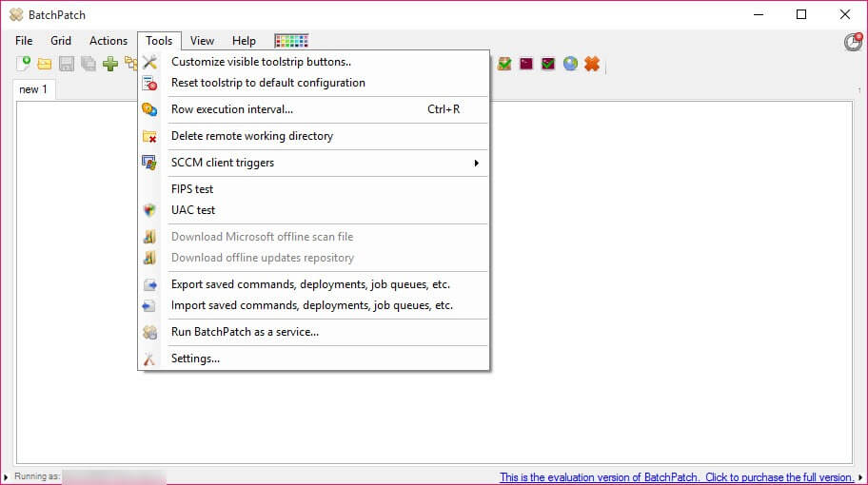
Task: Click the Running as status text
Action: pos(37,476)
